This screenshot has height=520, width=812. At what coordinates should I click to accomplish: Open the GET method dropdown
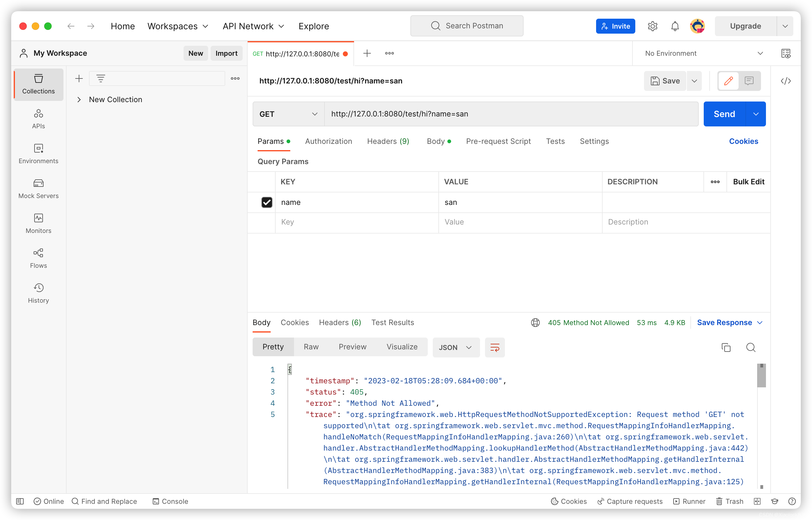[x=288, y=114]
